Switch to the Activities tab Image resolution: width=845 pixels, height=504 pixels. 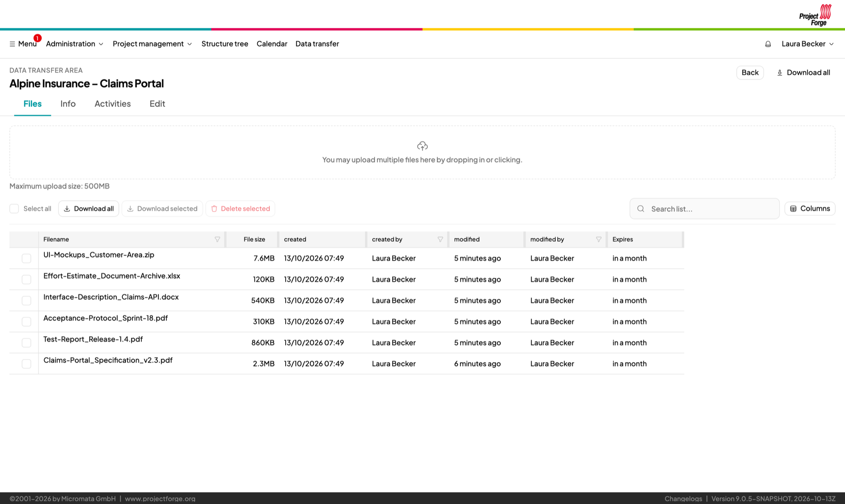113,104
